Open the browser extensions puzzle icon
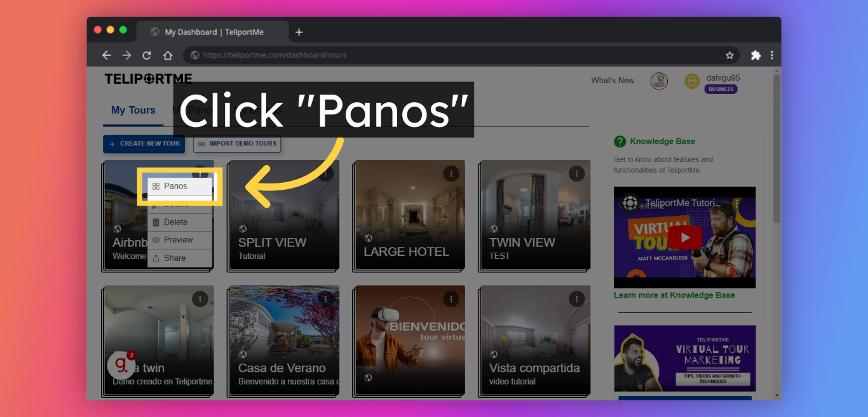The image size is (868, 417). 756,55
